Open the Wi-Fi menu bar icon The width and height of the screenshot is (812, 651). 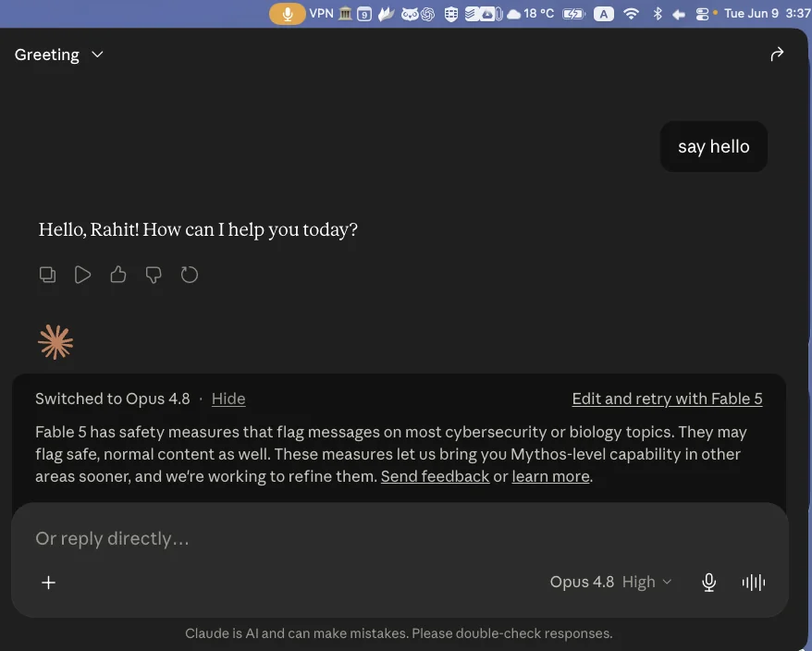(631, 14)
